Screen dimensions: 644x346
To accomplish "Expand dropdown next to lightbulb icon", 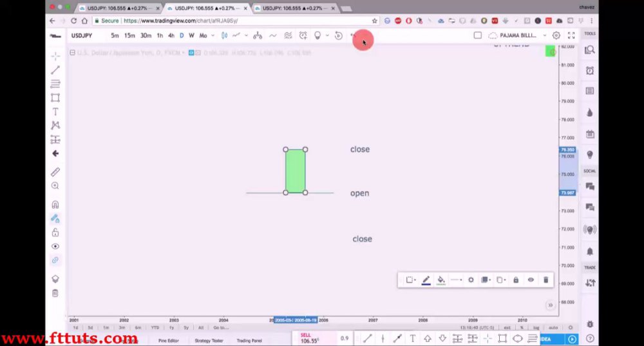I will [x=327, y=35].
